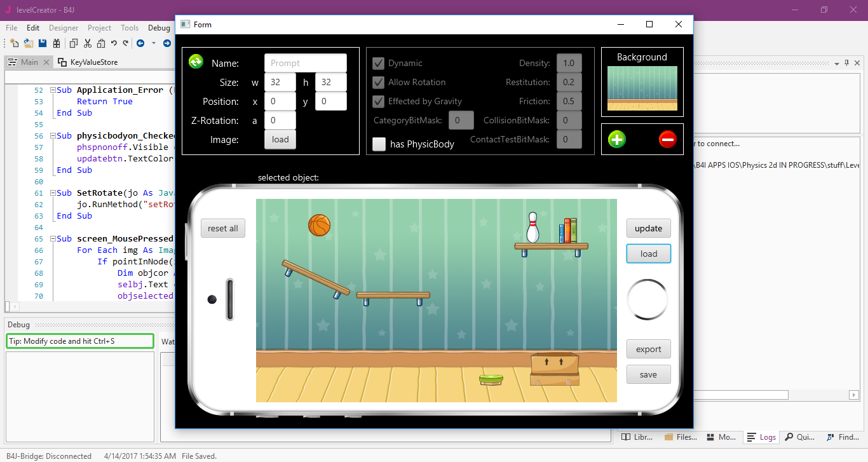Add an object with the green plus icon

coord(616,139)
